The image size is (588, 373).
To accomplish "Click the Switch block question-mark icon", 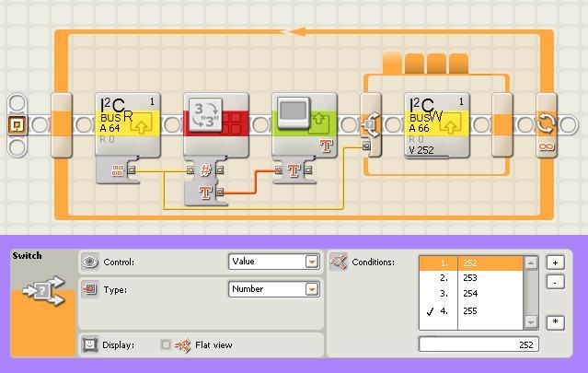I will (x=371, y=124).
